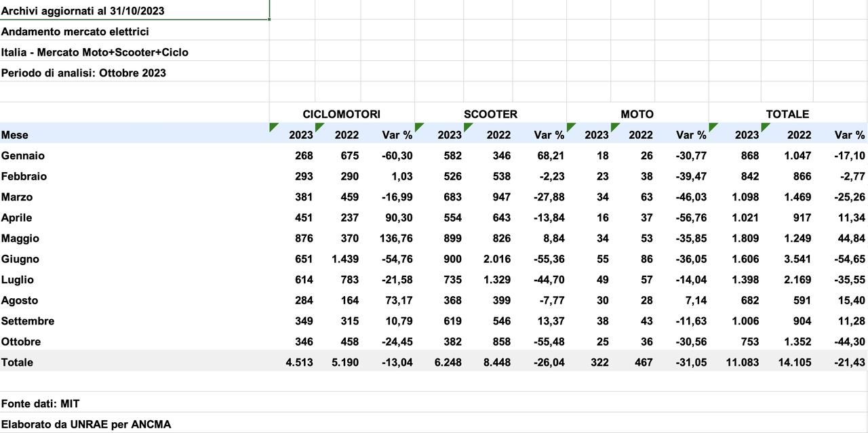Select the SCOOTER group header
868x433 pixels.
(490, 114)
